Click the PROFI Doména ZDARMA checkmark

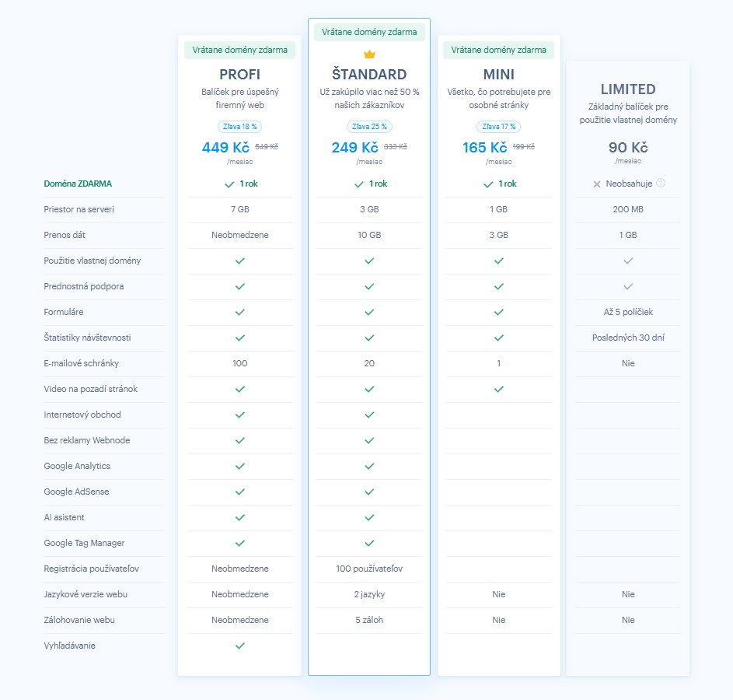(x=229, y=184)
